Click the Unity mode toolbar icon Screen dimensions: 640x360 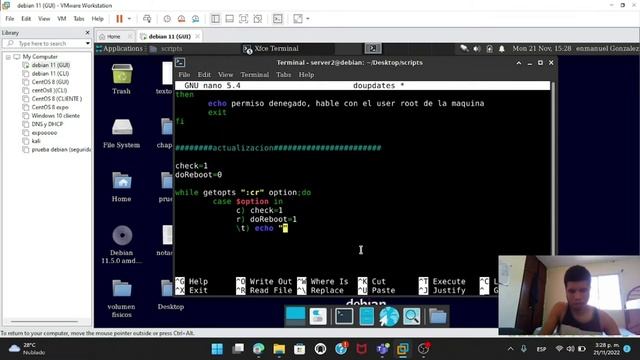point(258,19)
